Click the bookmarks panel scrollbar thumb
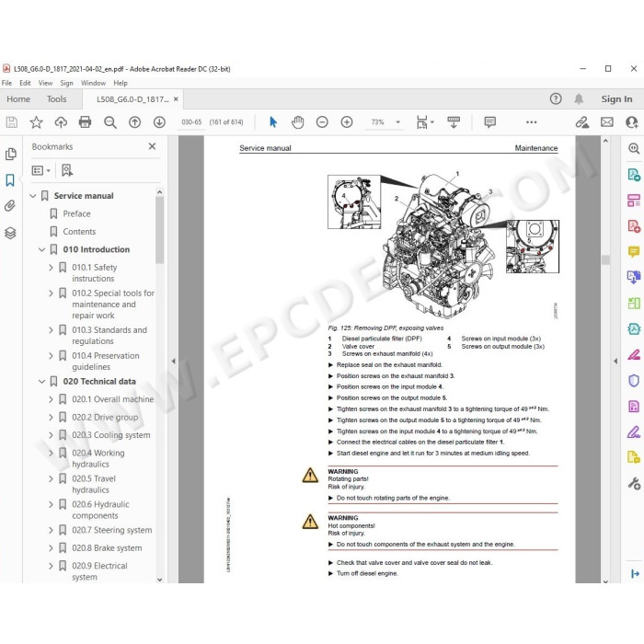This screenshot has height=644, width=644. click(x=159, y=230)
